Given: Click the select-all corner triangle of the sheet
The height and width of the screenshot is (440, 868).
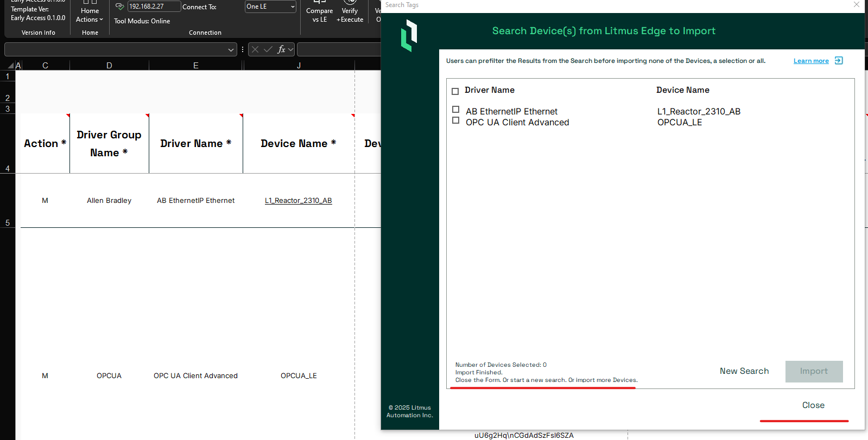Looking at the screenshot, I should [11, 66].
